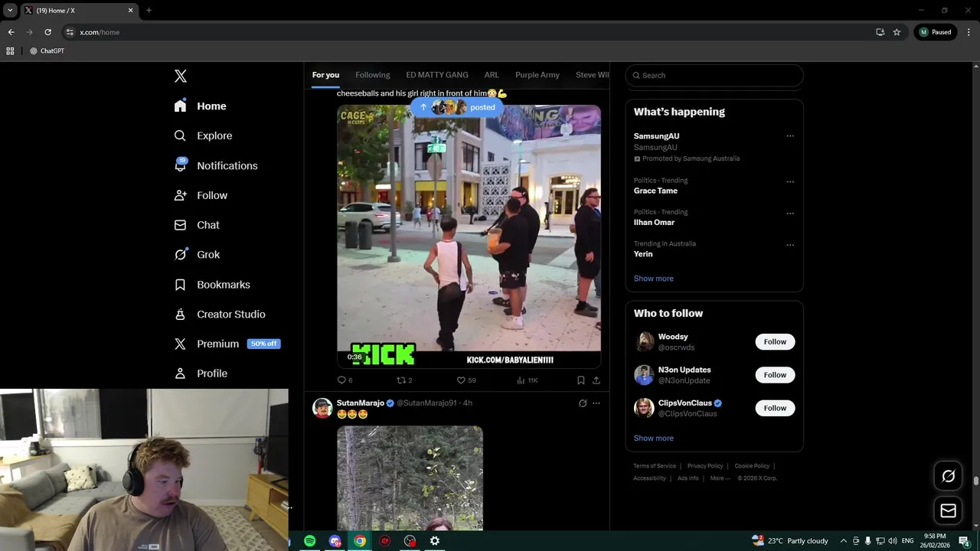Screen dimensions: 980x551
Task: Reload the page in Chrome
Action: coord(47,32)
